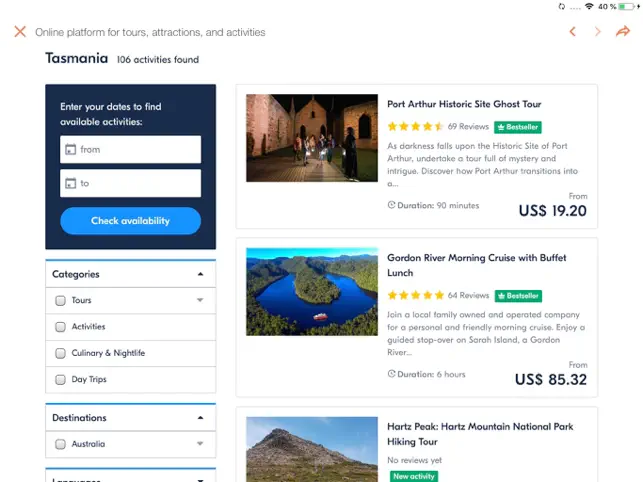The image size is (643, 482).
Task: Open Gordon River Morning Cruise with Buffet Lunch
Action: point(477,265)
